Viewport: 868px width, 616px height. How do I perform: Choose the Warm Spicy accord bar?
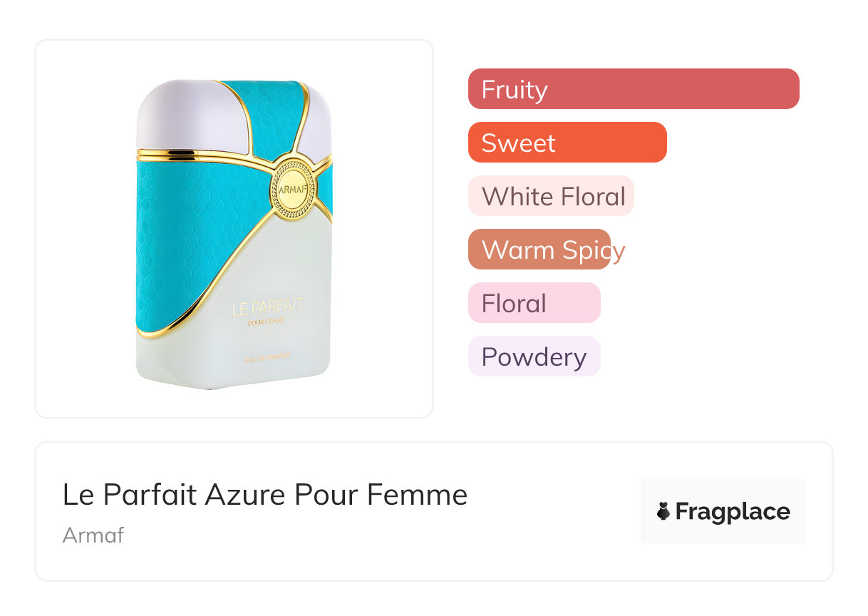(539, 250)
